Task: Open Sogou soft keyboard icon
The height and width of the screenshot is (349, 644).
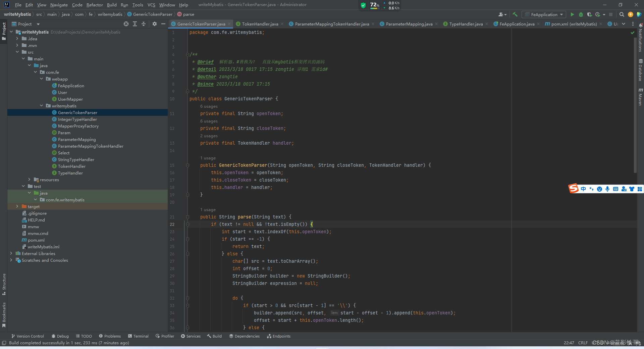Action: [x=615, y=189]
